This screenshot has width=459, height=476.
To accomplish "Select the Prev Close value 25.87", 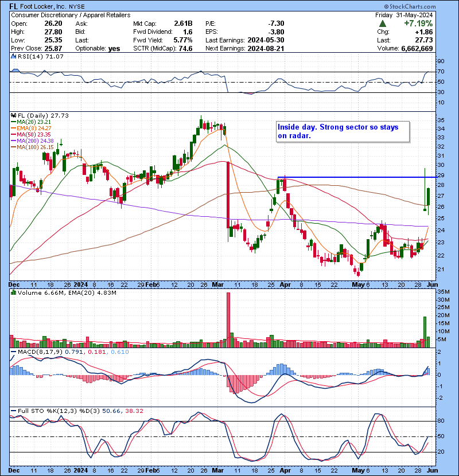I will coord(53,49).
